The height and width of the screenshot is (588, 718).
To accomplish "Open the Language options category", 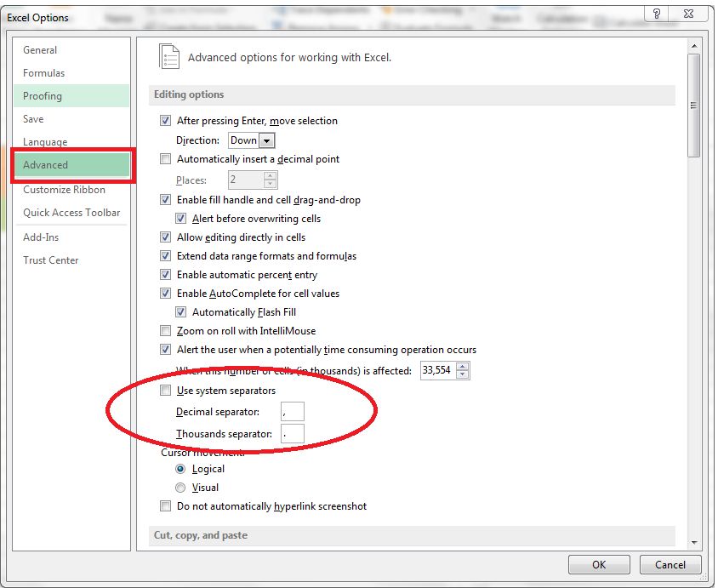I will pos(71,141).
